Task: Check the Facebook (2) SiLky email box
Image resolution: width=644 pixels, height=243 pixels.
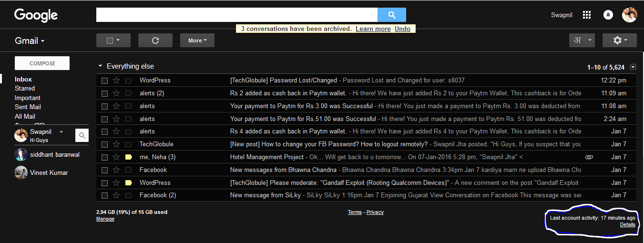Action: pyautogui.click(x=104, y=195)
